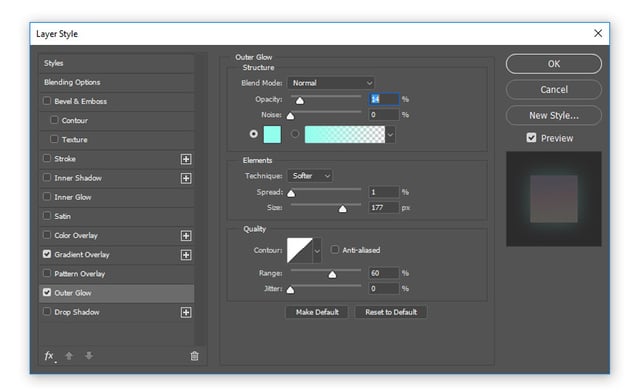630x392 pixels.
Task: Enable the Contour sub-effect checkbox
Action: (54, 120)
